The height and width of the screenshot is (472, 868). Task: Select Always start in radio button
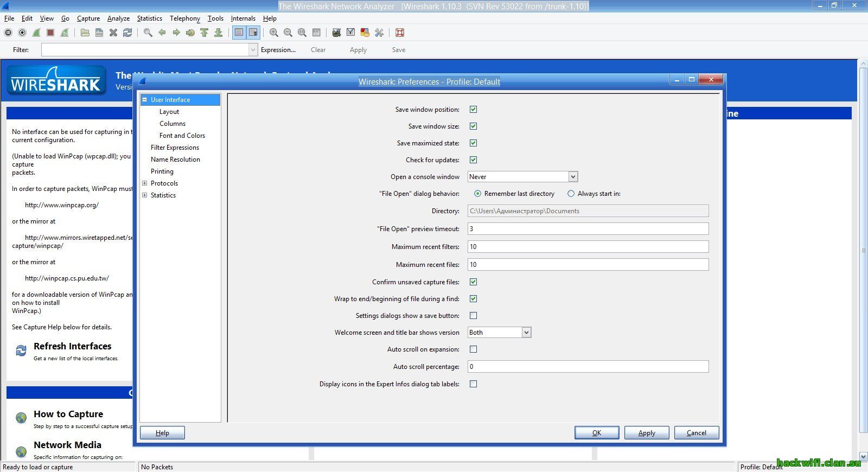[571, 194]
